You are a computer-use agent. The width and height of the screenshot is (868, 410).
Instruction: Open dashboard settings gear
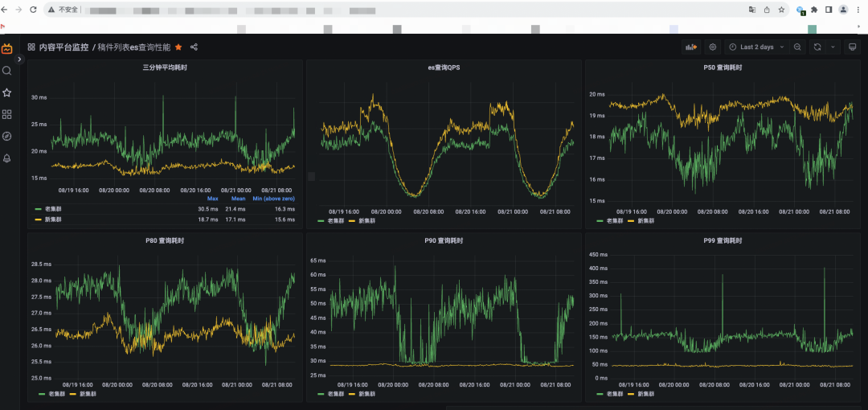[x=712, y=47]
